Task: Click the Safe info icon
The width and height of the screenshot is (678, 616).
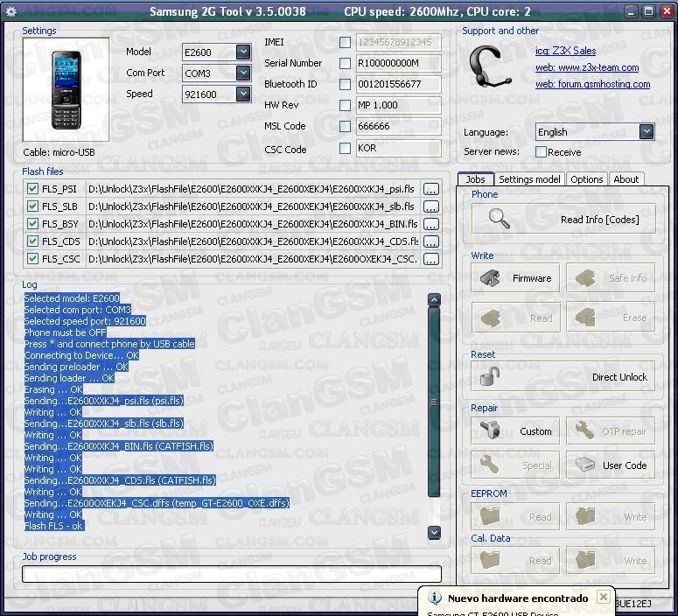Action: pyautogui.click(x=585, y=277)
